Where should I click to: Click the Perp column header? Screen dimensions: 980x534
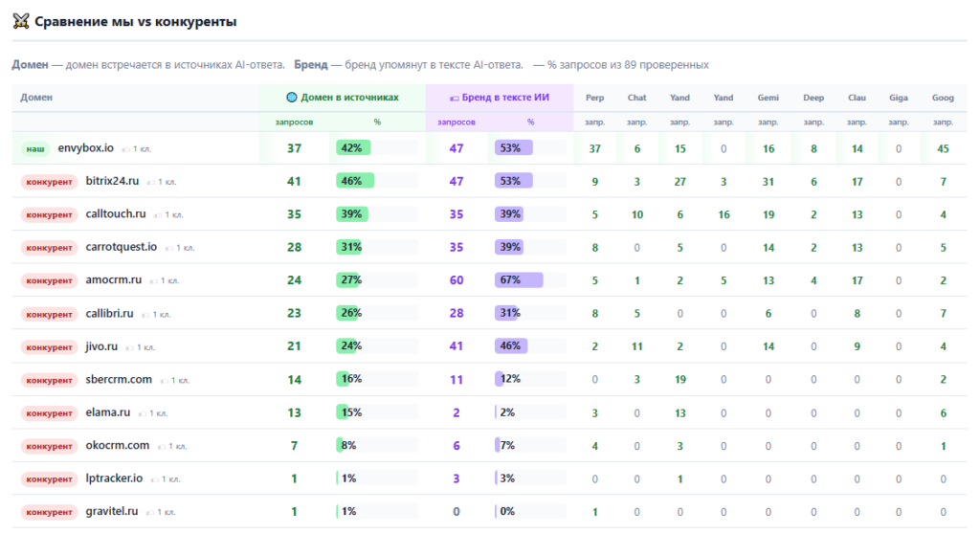pyautogui.click(x=595, y=98)
